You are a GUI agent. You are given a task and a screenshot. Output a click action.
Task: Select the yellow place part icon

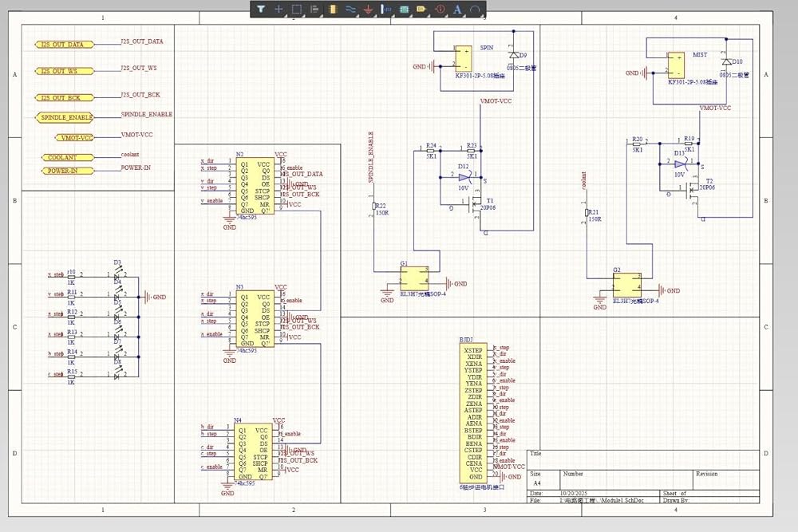click(332, 10)
